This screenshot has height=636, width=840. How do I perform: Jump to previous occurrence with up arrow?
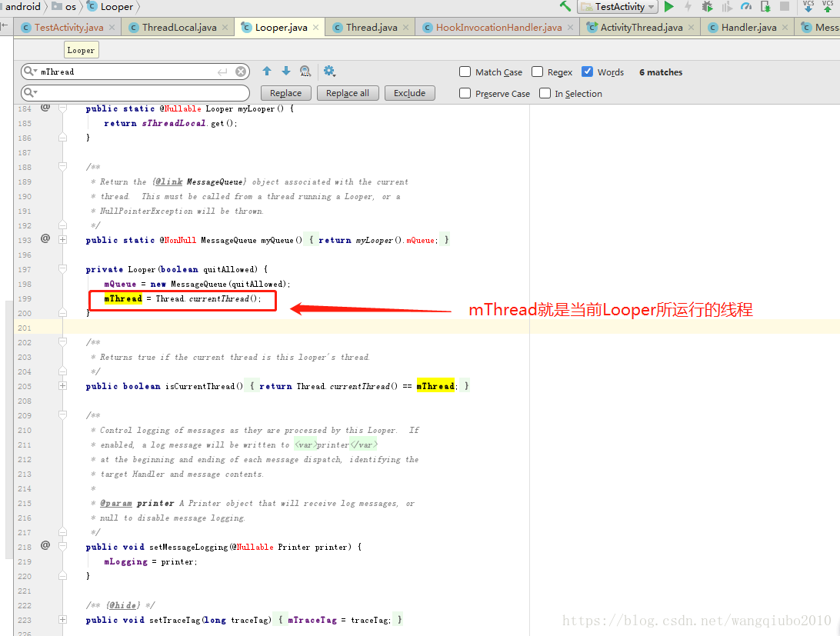point(267,71)
